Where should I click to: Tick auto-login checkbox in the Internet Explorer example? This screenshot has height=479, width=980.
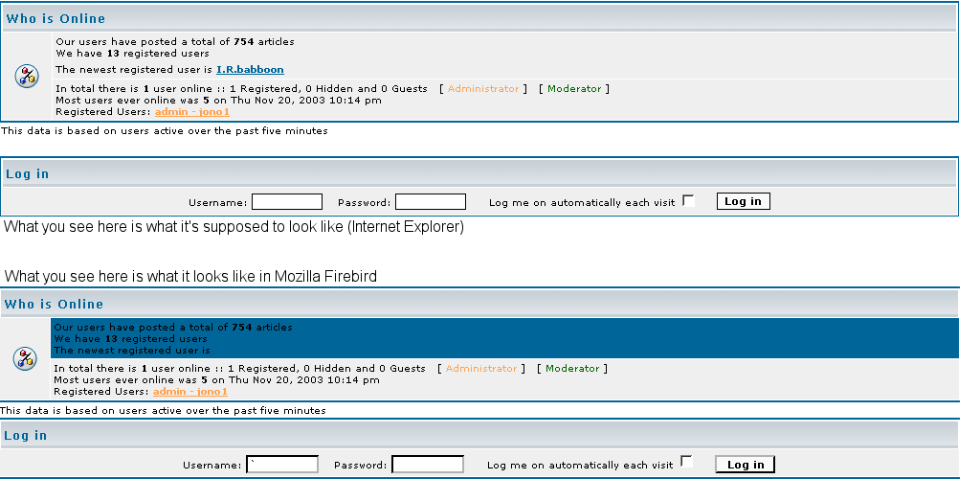(688, 200)
